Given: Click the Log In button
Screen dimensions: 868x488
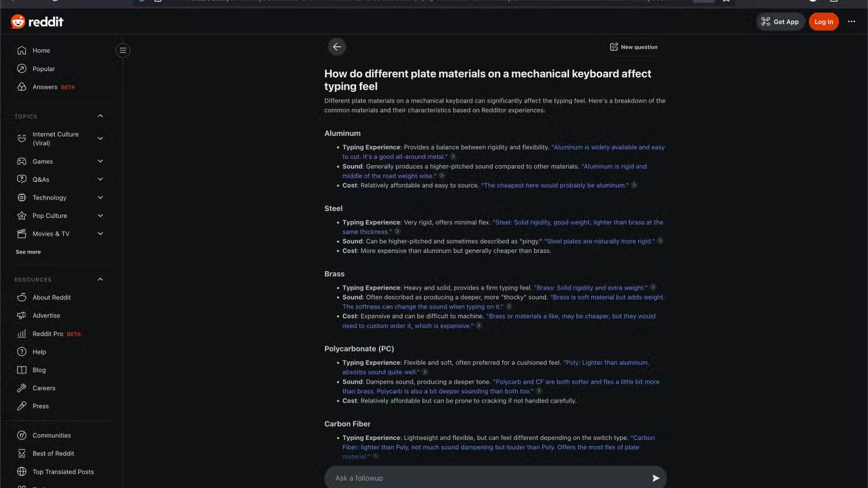Looking at the screenshot, I should click(x=823, y=21).
